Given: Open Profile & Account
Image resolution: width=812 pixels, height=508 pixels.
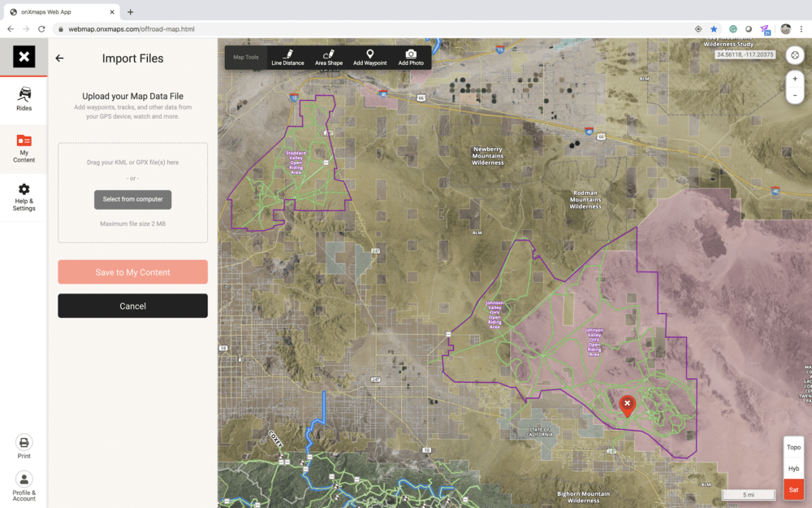Looking at the screenshot, I should click(x=24, y=486).
